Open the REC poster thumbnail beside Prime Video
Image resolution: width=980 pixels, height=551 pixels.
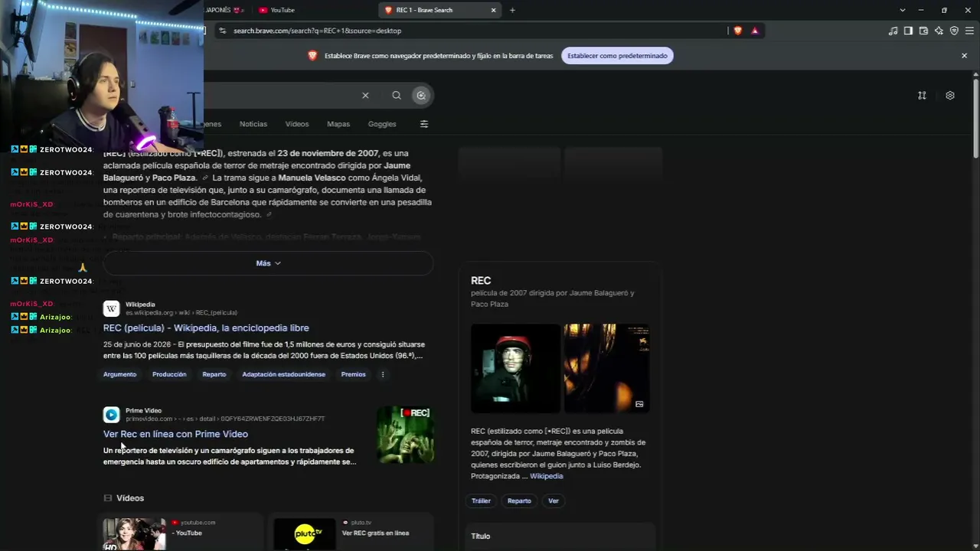(405, 434)
